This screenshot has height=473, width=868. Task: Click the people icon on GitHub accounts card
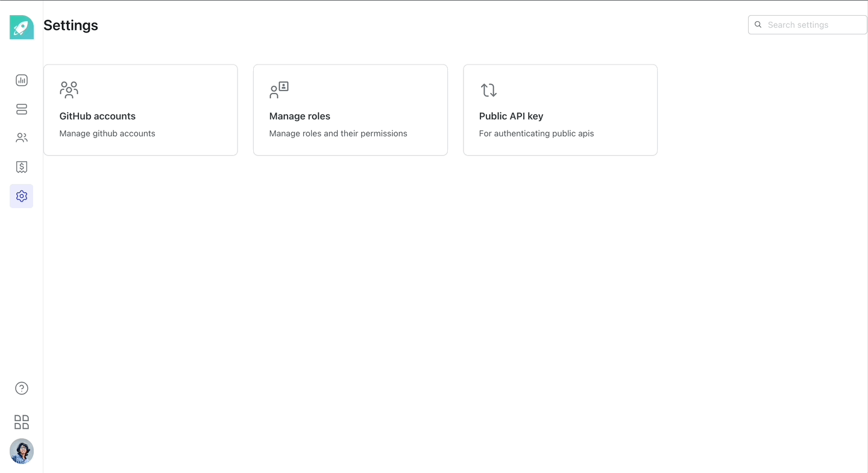click(69, 90)
